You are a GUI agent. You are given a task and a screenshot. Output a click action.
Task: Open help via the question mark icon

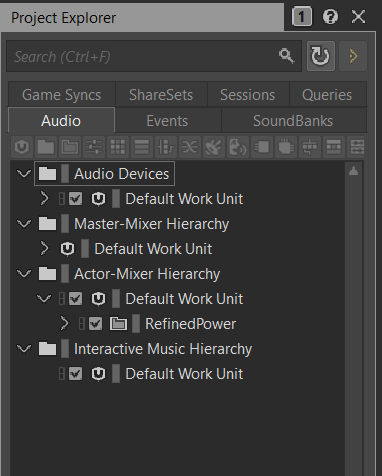pos(330,16)
